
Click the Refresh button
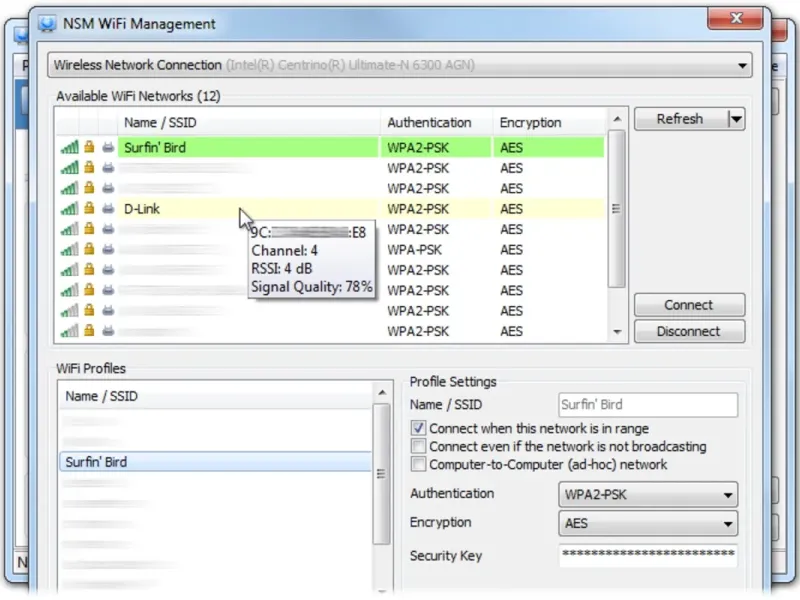coord(681,119)
